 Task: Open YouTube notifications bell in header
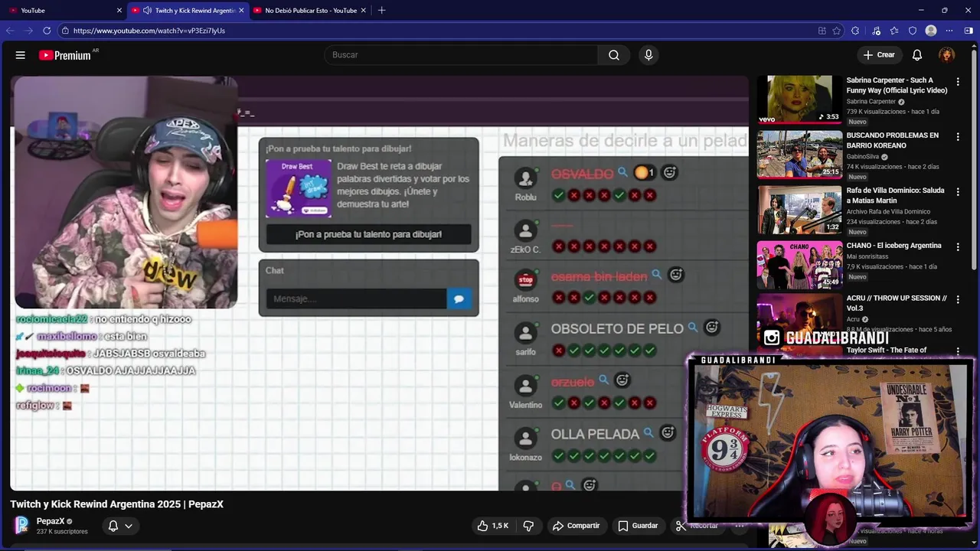[917, 55]
